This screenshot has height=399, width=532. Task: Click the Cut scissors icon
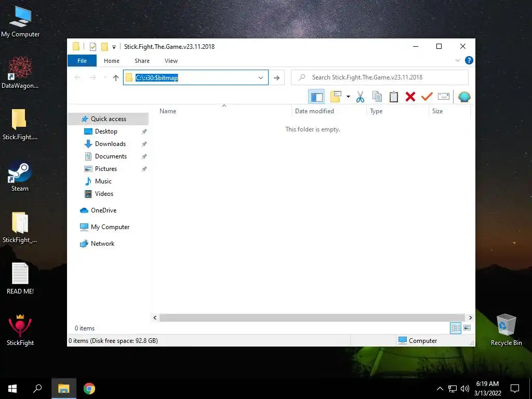coord(360,97)
